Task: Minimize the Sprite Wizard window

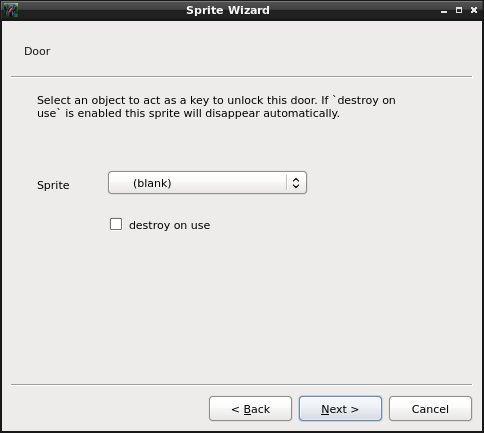Action: click(444, 11)
